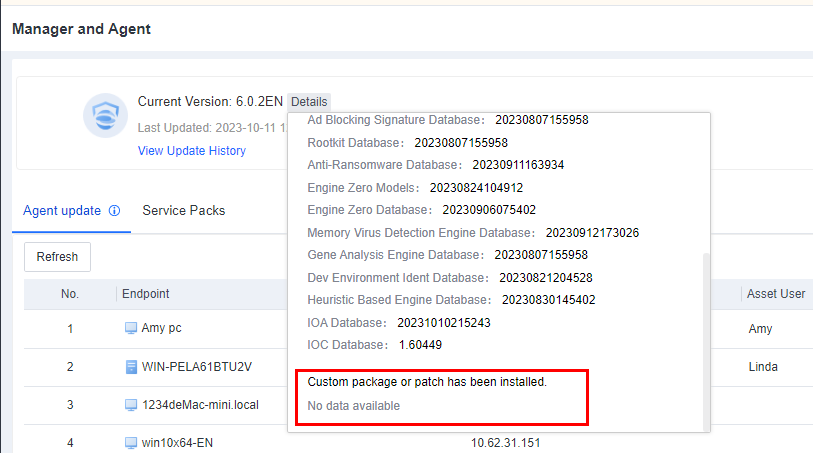Click the Endpoint column header

146,294
